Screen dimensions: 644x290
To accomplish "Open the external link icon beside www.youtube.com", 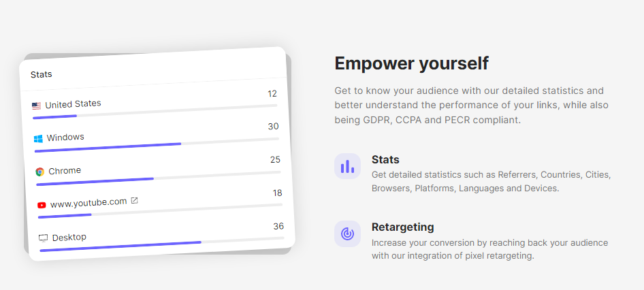I will pyautogui.click(x=134, y=200).
